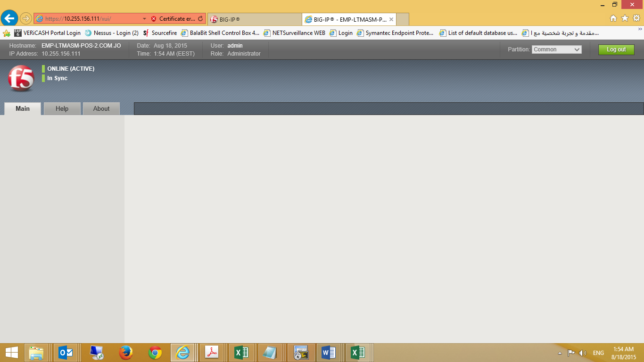Switch to Internet Explorer on the taskbar
644x362 pixels.
[182, 353]
